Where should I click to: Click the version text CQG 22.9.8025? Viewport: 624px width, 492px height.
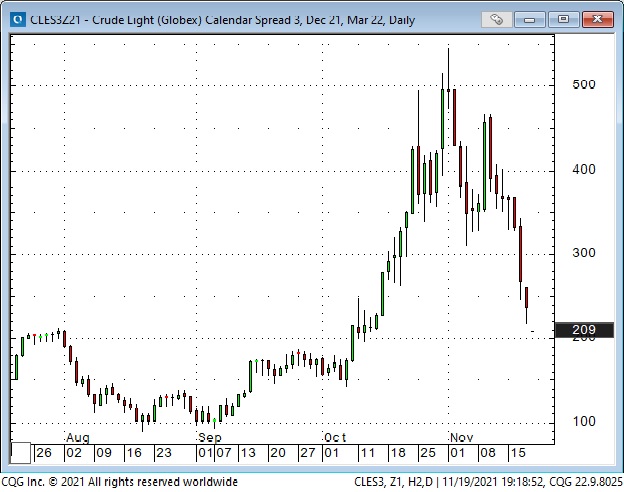pyautogui.click(x=586, y=482)
